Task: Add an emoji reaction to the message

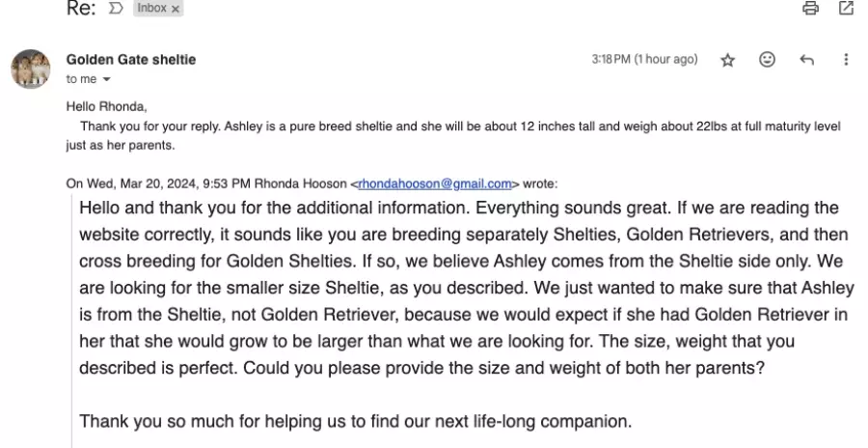Action: click(767, 59)
